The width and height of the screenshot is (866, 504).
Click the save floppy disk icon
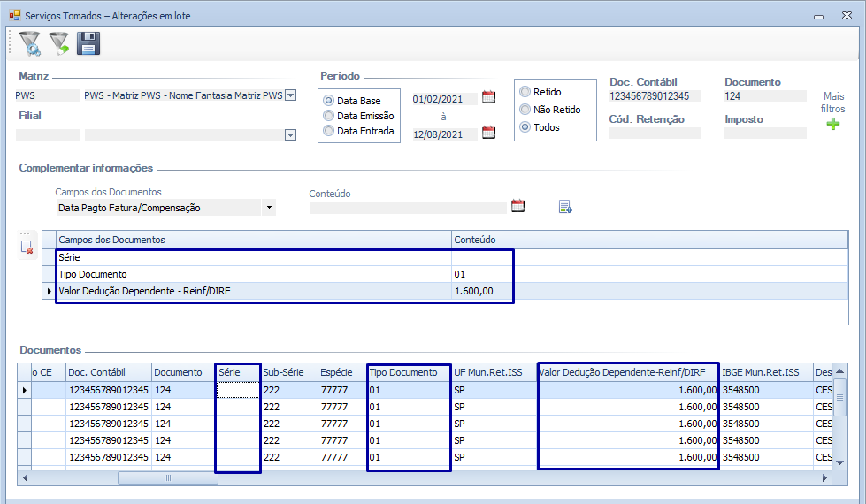tap(88, 42)
